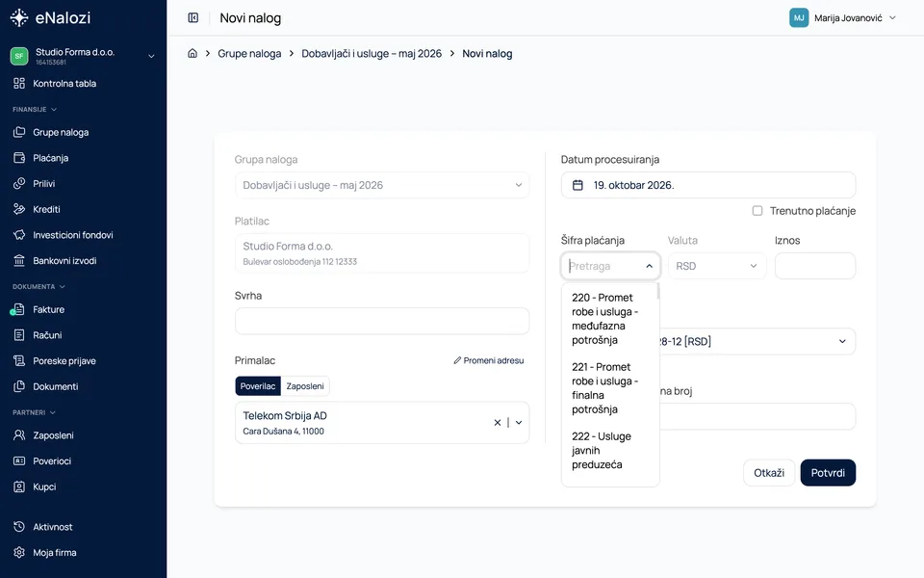This screenshot has width=924, height=578.
Task: Open Investicioni fondovi piggy bank icon
Action: (19, 235)
